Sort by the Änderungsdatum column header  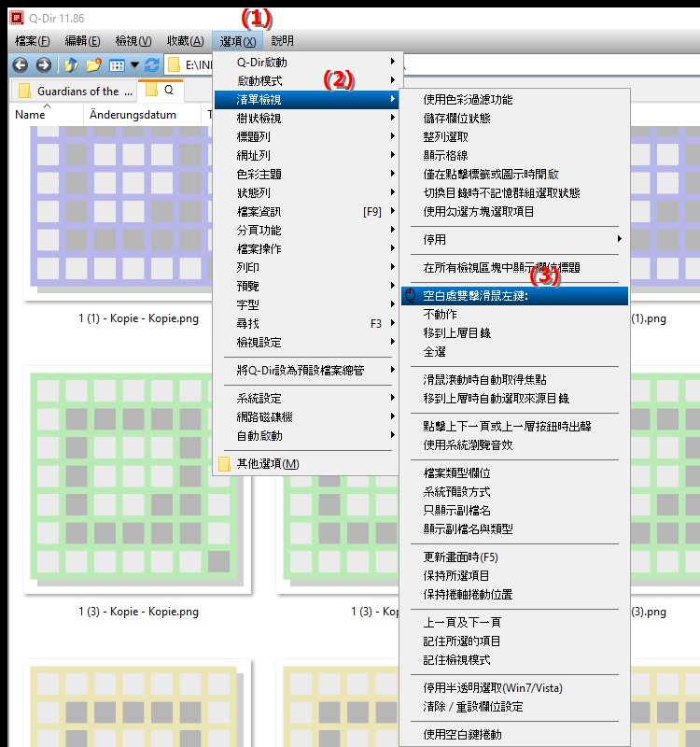click(x=143, y=115)
